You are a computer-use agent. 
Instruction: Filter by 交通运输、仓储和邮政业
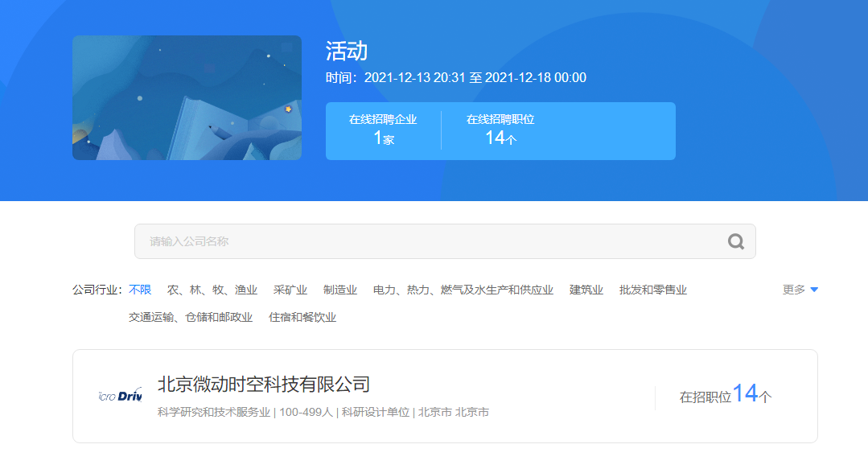[x=191, y=317]
